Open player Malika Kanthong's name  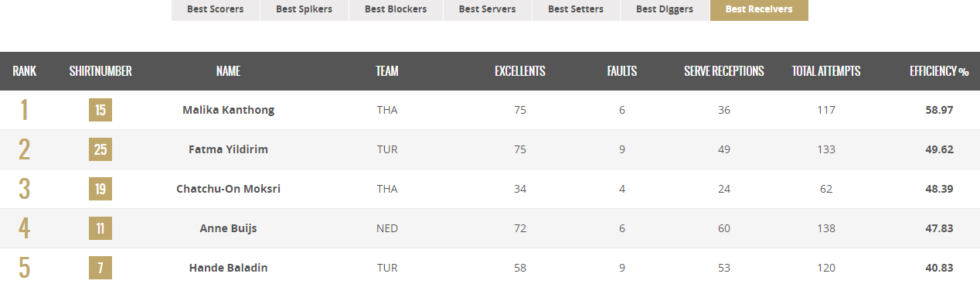228,110
